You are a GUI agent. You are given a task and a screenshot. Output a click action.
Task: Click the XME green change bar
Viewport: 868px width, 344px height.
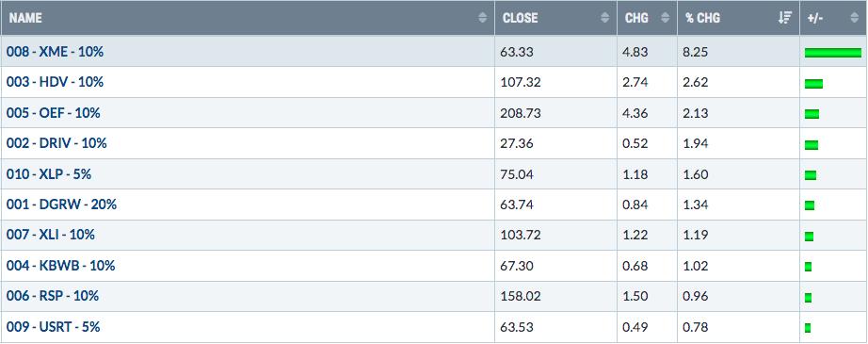tap(833, 53)
